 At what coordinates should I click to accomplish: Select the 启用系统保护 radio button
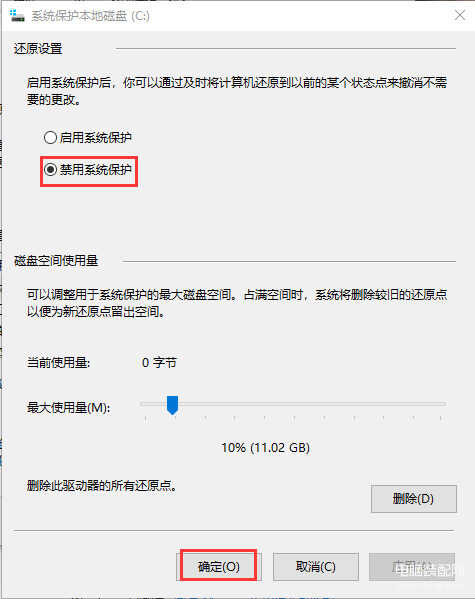point(50,137)
